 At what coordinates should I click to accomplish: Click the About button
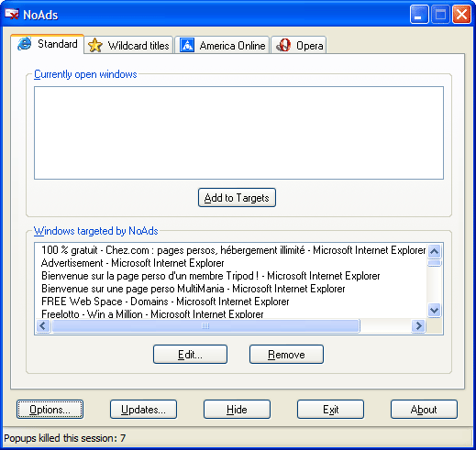pyautogui.click(x=424, y=410)
